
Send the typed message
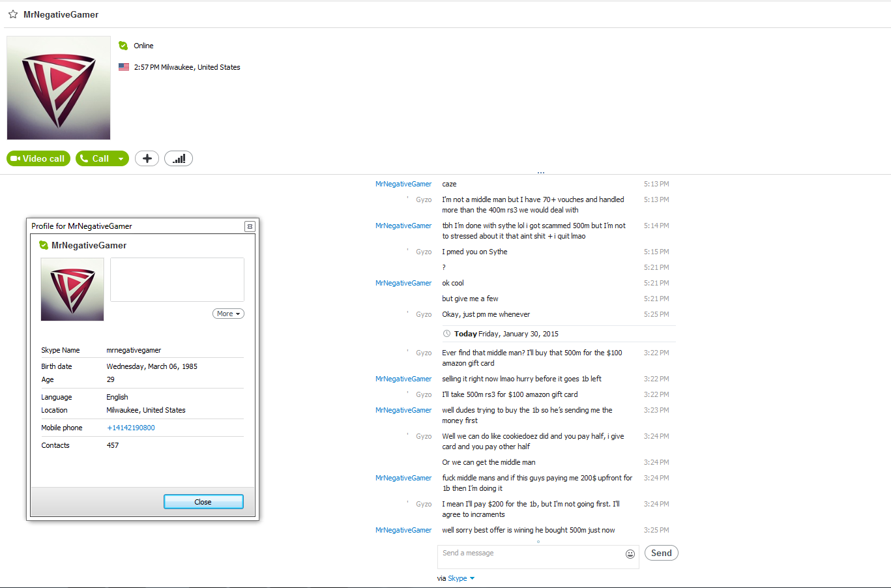(x=662, y=553)
